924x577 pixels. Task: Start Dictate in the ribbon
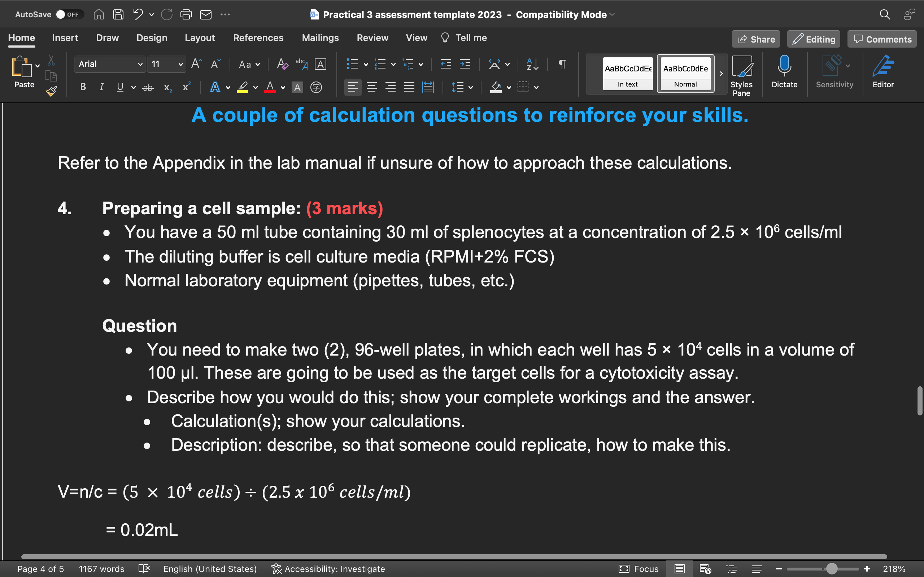pos(784,72)
